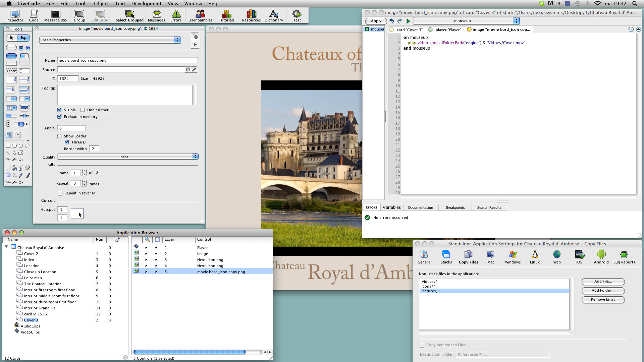
Task: Enable the Show Border checkbox
Action: click(60, 136)
